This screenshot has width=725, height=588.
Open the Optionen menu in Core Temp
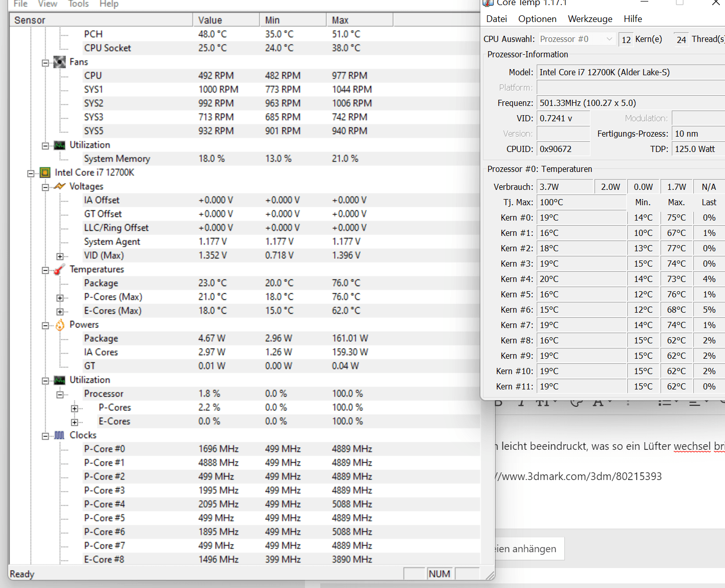[x=537, y=19]
